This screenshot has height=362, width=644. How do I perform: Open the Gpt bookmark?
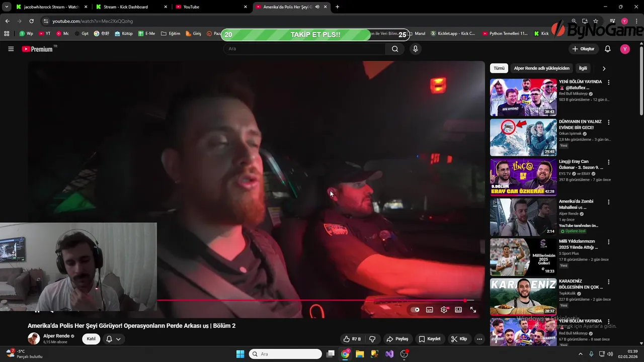point(82,34)
